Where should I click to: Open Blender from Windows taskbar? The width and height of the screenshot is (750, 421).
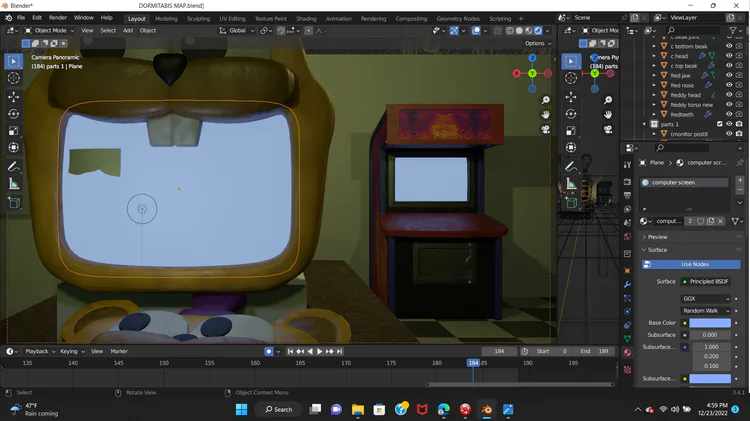486,410
